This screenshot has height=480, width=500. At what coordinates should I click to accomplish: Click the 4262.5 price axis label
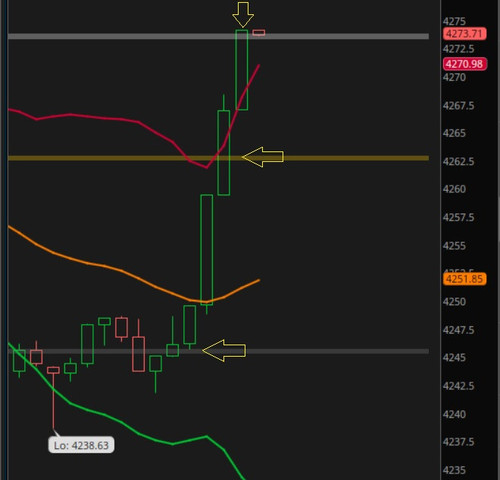[458, 162]
